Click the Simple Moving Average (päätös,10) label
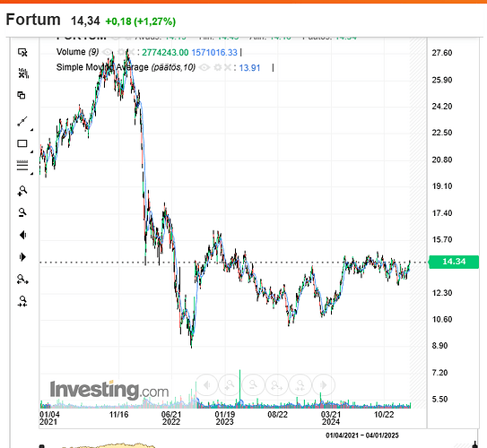 click(126, 67)
